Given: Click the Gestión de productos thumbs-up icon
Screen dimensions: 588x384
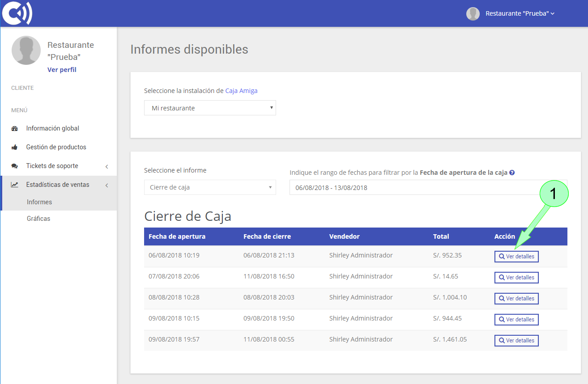Looking at the screenshot, I should click(15, 147).
